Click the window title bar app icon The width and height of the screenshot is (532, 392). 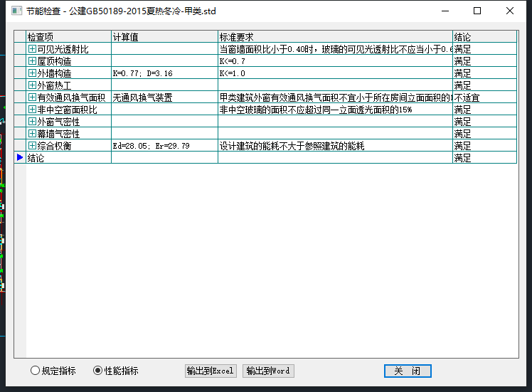click(x=15, y=11)
